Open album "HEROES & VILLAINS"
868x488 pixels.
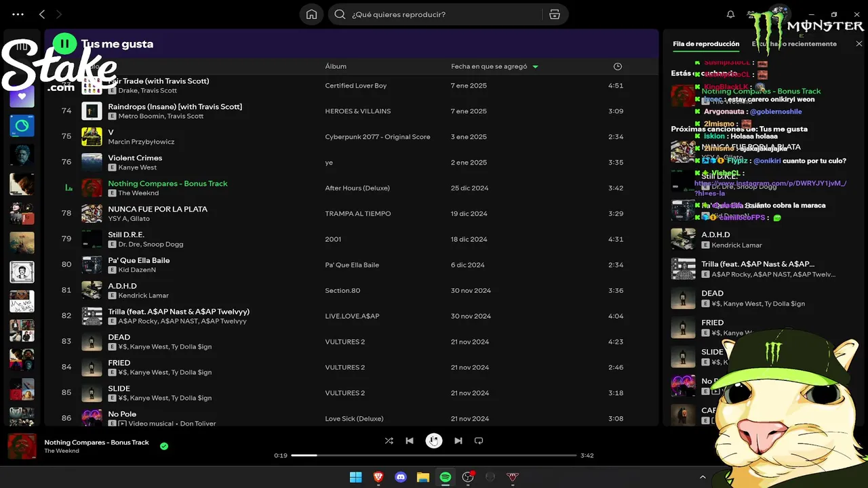pyautogui.click(x=358, y=111)
